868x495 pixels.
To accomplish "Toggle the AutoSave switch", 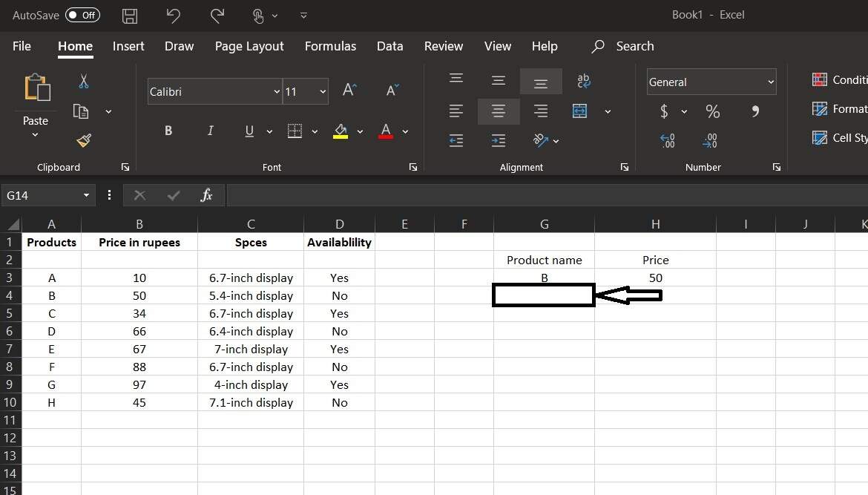I will 82,15.
